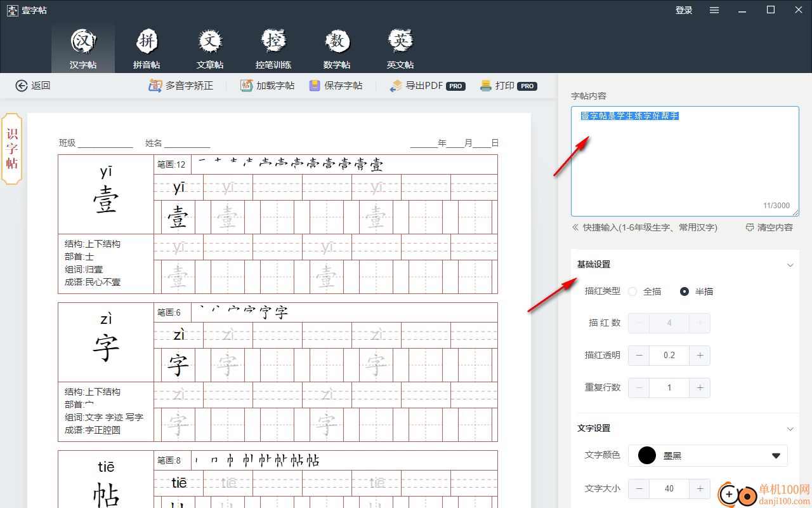Click the 保存字帖 button label
The image size is (812, 508).
[x=343, y=86]
